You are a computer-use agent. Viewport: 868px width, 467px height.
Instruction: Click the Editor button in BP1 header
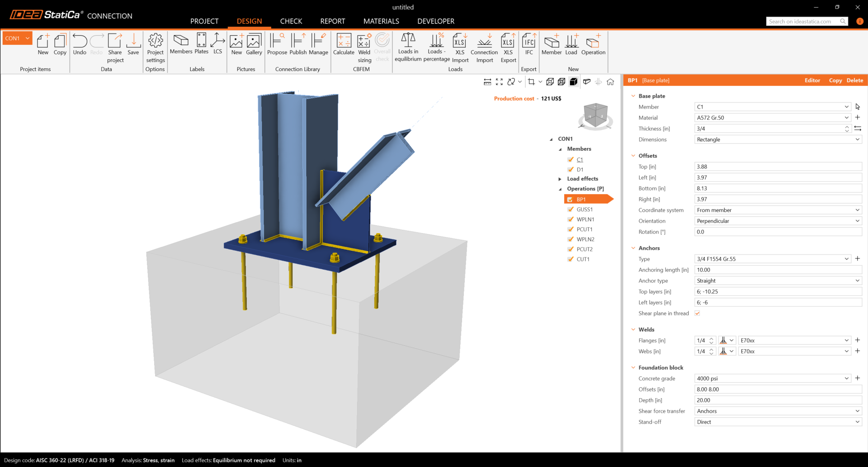point(812,81)
